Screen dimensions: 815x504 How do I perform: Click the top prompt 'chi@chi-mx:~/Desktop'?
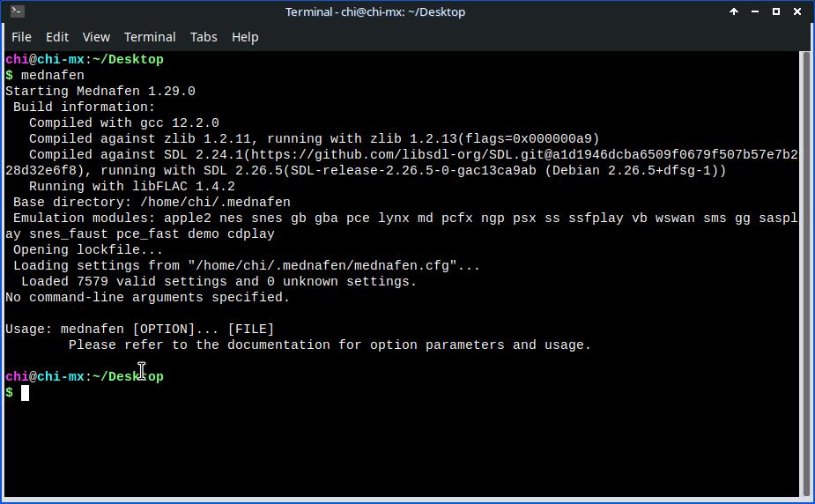pyautogui.click(x=85, y=60)
